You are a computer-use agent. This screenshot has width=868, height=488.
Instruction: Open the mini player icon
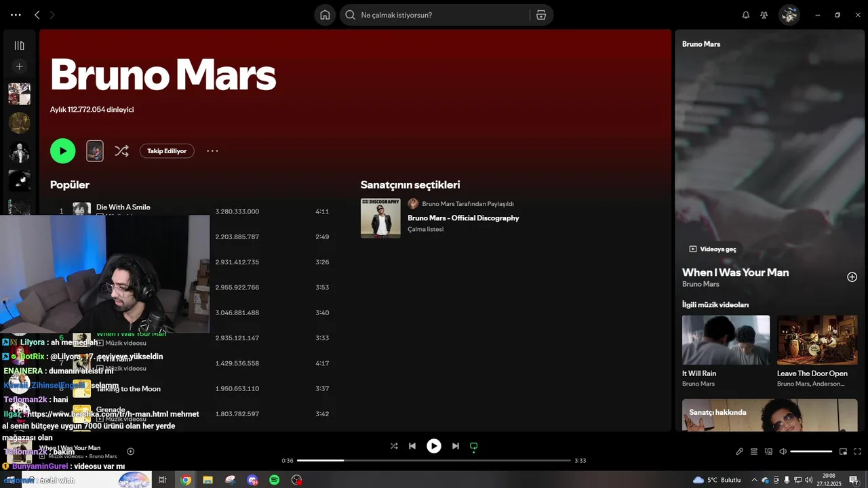[843, 451]
